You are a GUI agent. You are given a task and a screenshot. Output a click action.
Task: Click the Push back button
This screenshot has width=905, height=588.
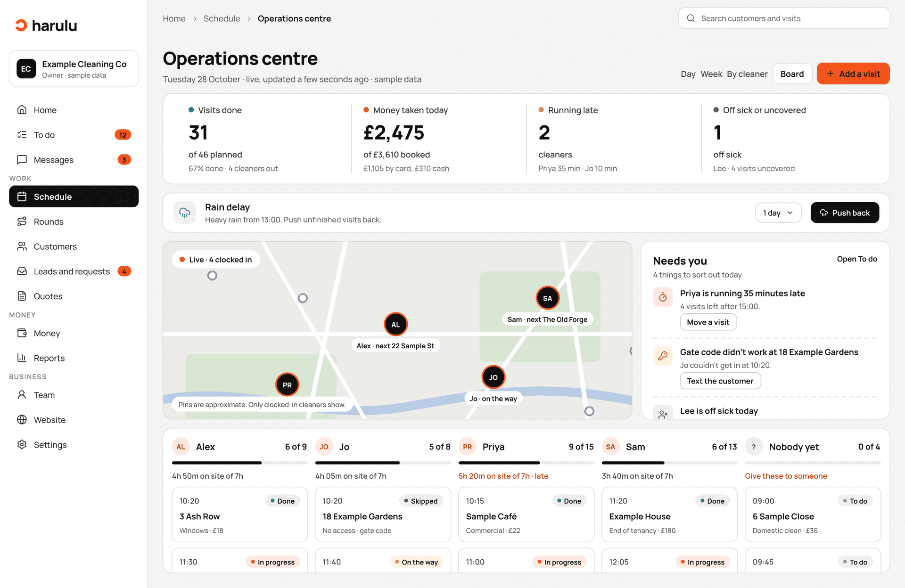point(845,212)
